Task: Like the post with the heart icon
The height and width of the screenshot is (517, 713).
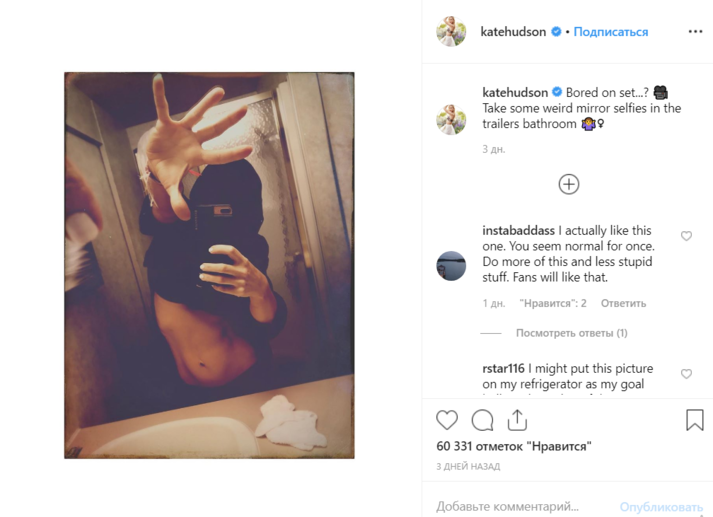Action: (x=447, y=420)
